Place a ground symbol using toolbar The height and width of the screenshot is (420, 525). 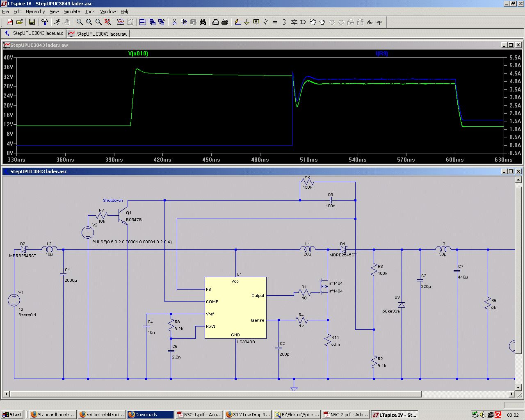pos(247,22)
